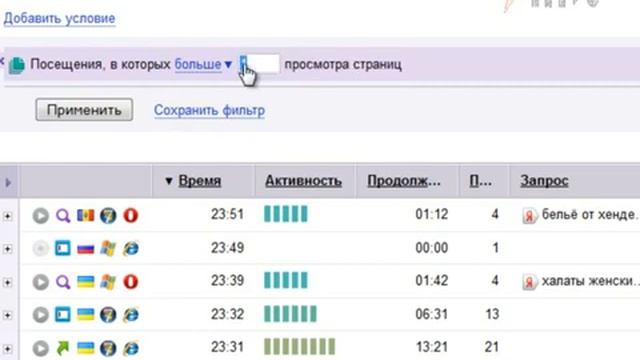
Task: Click the Moldova flag icon in the 23:51 row
Action: click(86, 215)
